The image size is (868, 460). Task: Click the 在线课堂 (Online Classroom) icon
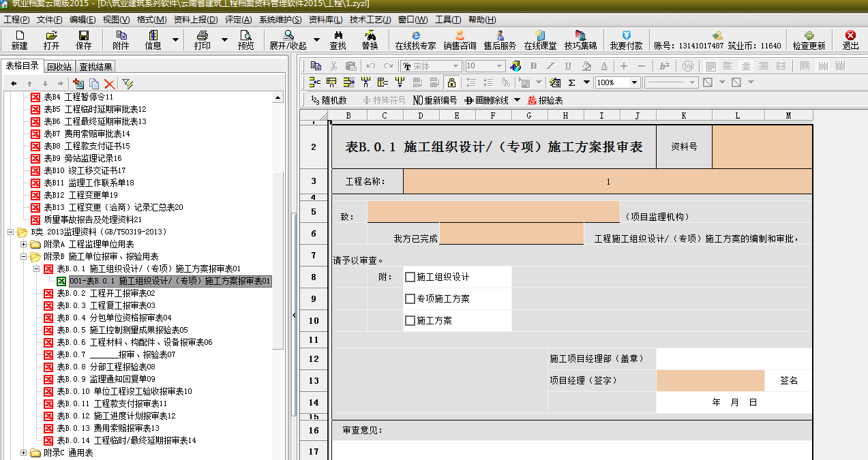tap(540, 40)
